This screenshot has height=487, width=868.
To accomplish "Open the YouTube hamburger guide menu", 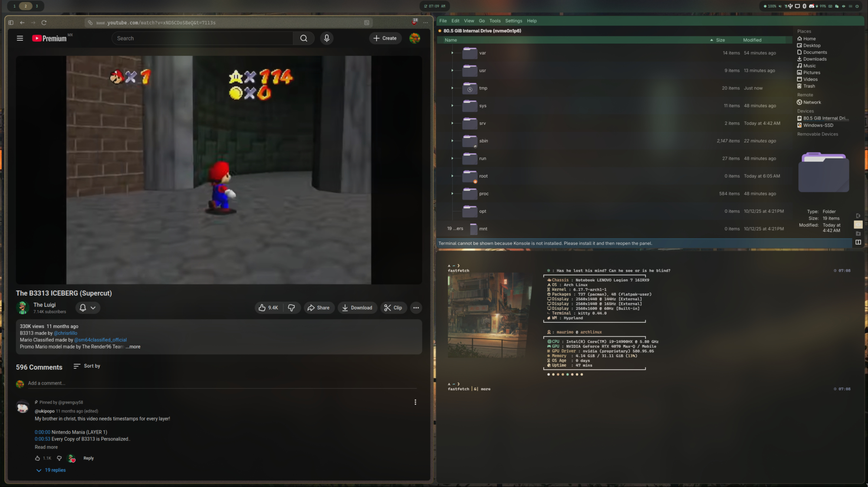I will 20,38.
